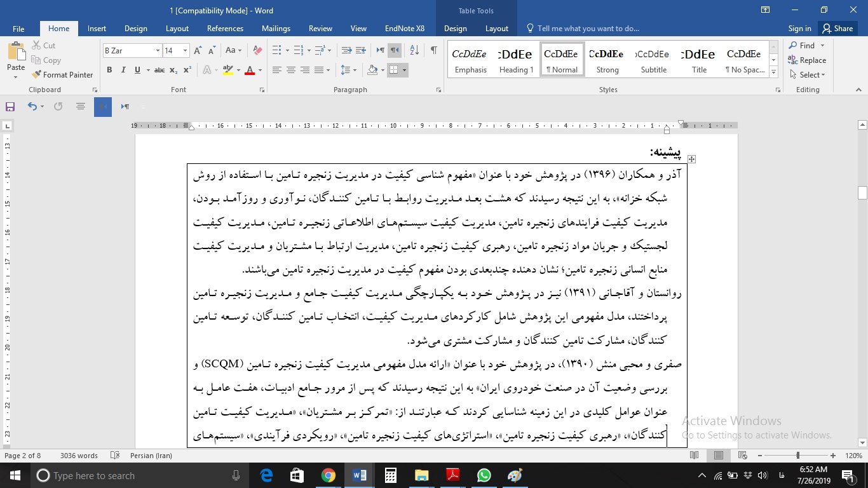Screen dimensions: 868x488
Task: Save the document from Quick Access Toolbar
Action: coord(10,106)
